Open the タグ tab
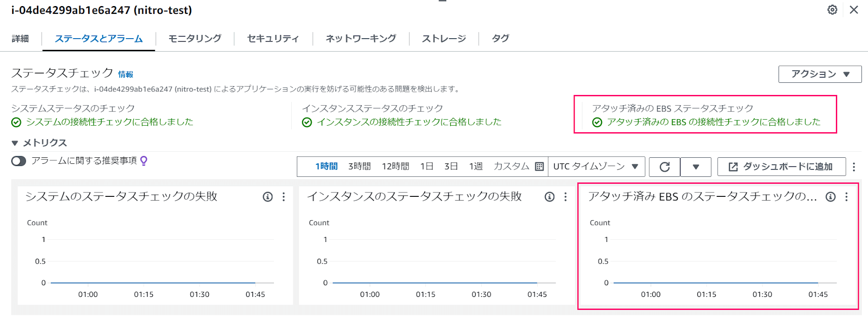The image size is (868, 316). [500, 39]
